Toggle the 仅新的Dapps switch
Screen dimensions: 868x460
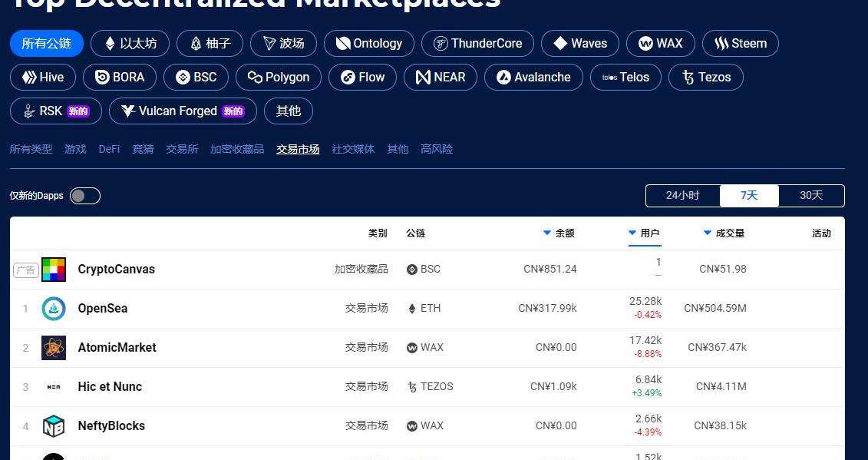85,196
